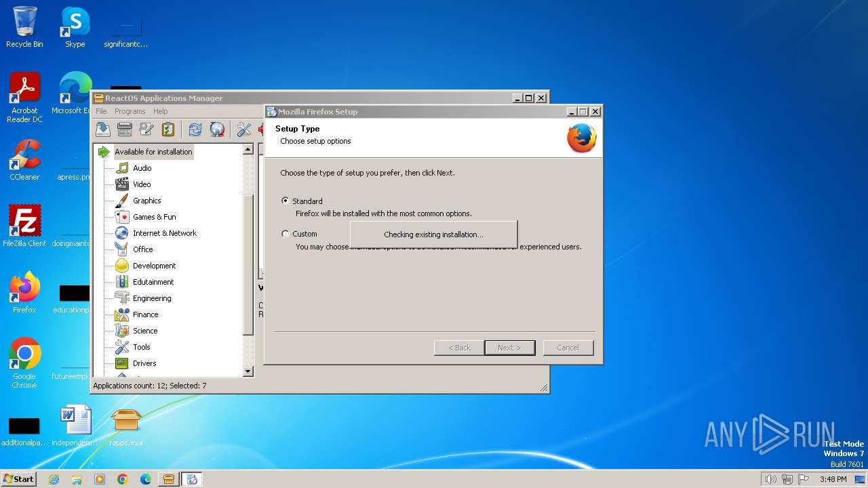Image resolution: width=868 pixels, height=488 pixels.
Task: Open Settings via the wrench-screwdriver icon
Action: tap(244, 129)
